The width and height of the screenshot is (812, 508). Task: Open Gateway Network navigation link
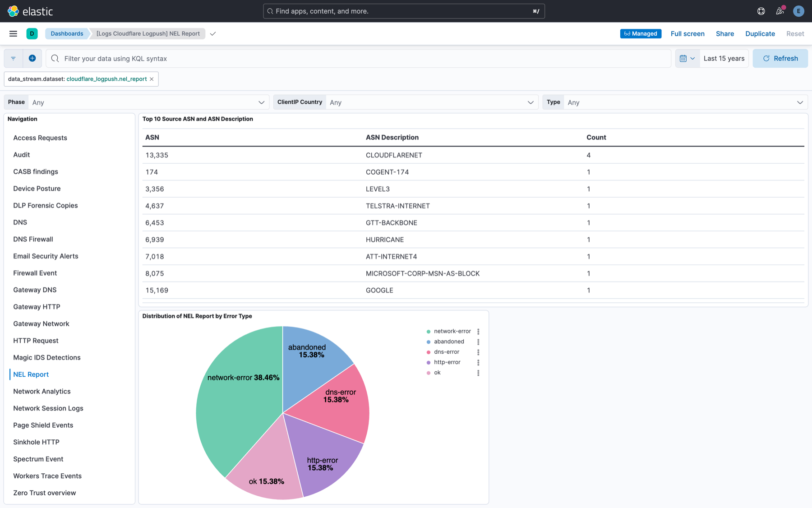[x=41, y=324]
